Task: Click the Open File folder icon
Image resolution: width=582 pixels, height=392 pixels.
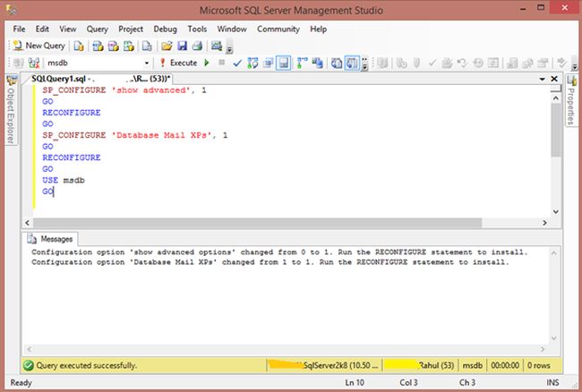Action: (x=167, y=46)
